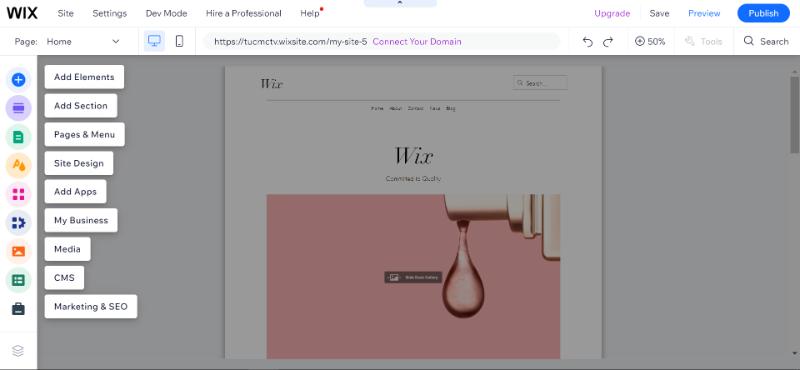This screenshot has width=800, height=370.
Task: Open the green CMS sidebar icon
Action: tap(18, 280)
